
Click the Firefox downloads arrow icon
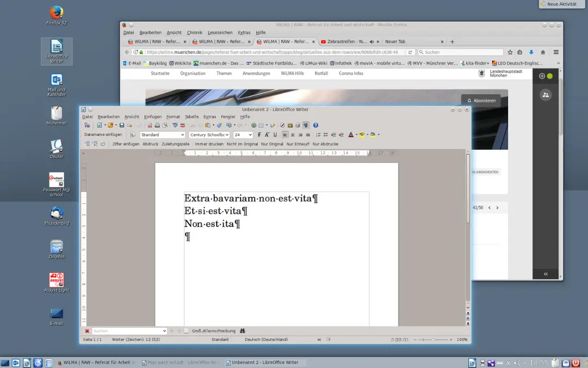[531, 52]
